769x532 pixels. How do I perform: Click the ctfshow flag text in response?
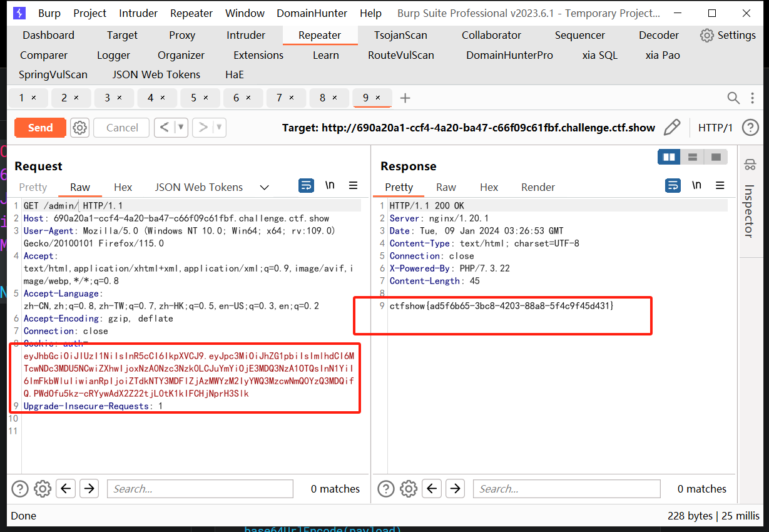click(x=502, y=306)
